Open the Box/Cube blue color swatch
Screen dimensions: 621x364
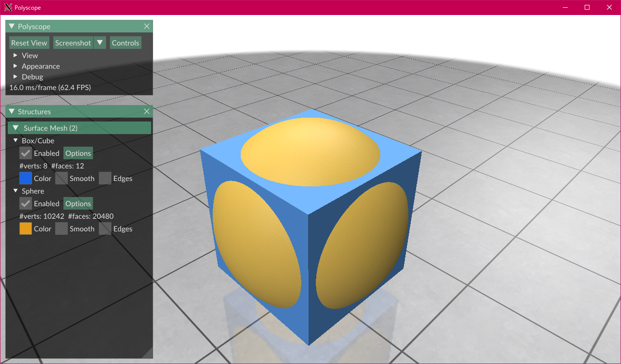(x=26, y=178)
